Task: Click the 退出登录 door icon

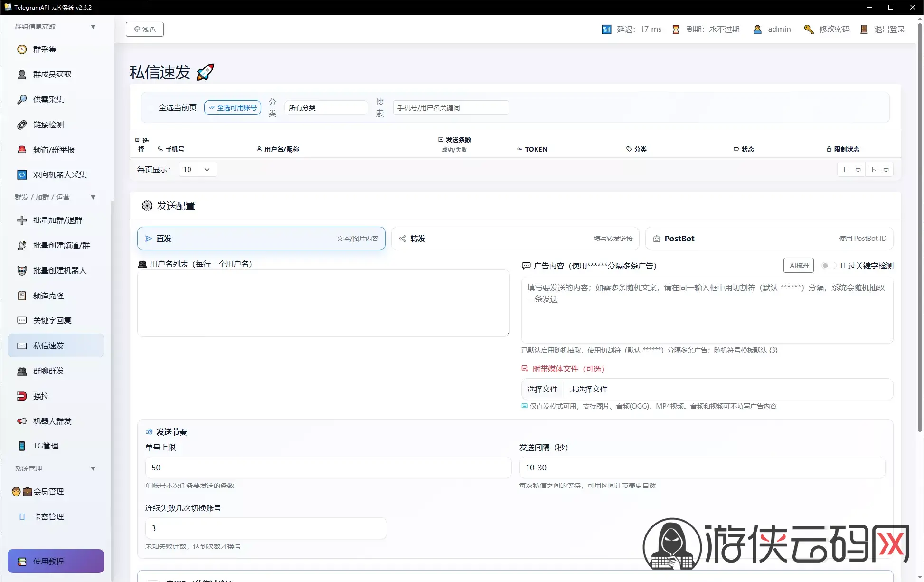Action: click(x=864, y=29)
